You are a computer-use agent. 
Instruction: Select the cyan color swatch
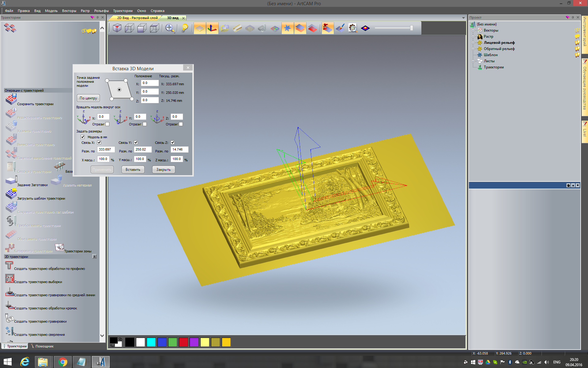[151, 342]
